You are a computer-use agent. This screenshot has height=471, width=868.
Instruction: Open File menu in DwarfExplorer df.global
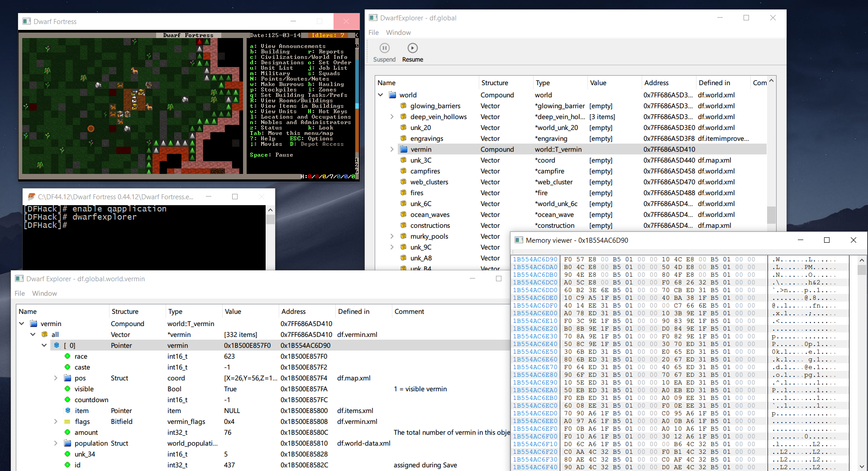(x=373, y=33)
